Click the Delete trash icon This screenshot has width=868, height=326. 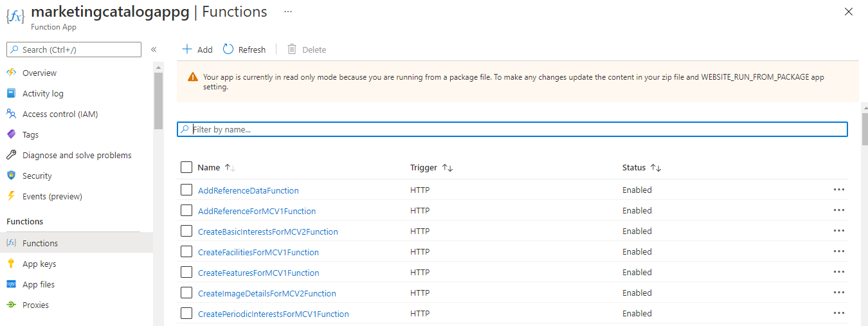pyautogui.click(x=292, y=50)
